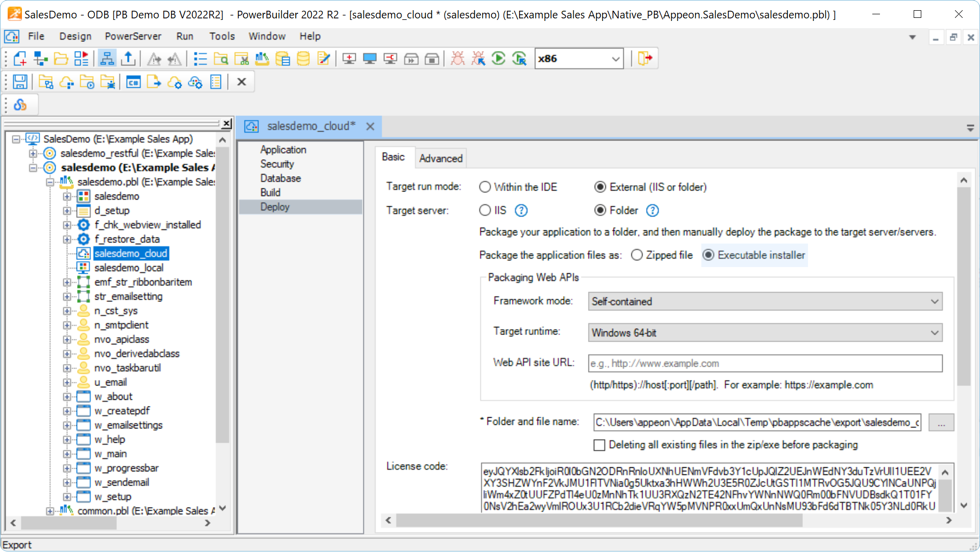This screenshot has width=980, height=552.
Task: Click the DB Profile icon with table
Action: click(x=283, y=59)
